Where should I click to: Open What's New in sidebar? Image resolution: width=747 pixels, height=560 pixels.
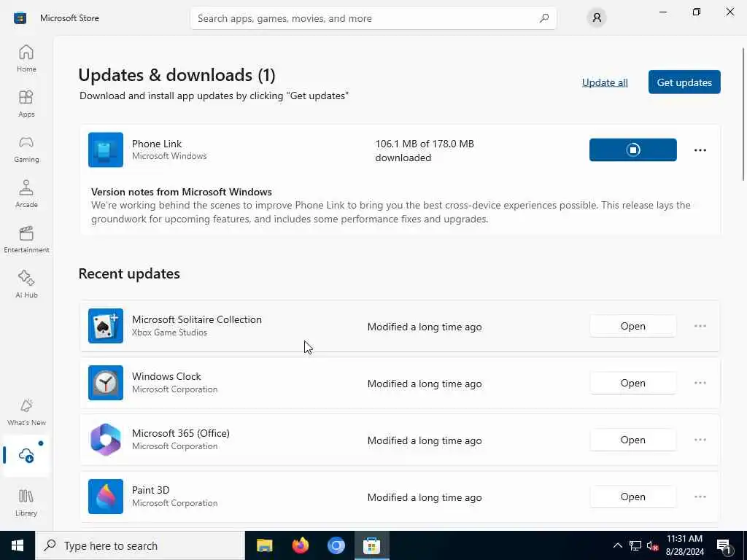(x=26, y=413)
